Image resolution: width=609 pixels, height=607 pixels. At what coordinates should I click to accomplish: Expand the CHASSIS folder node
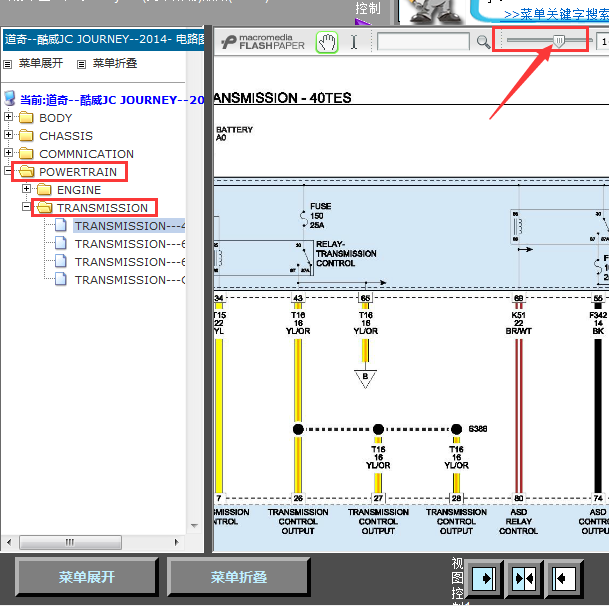(x=8, y=134)
